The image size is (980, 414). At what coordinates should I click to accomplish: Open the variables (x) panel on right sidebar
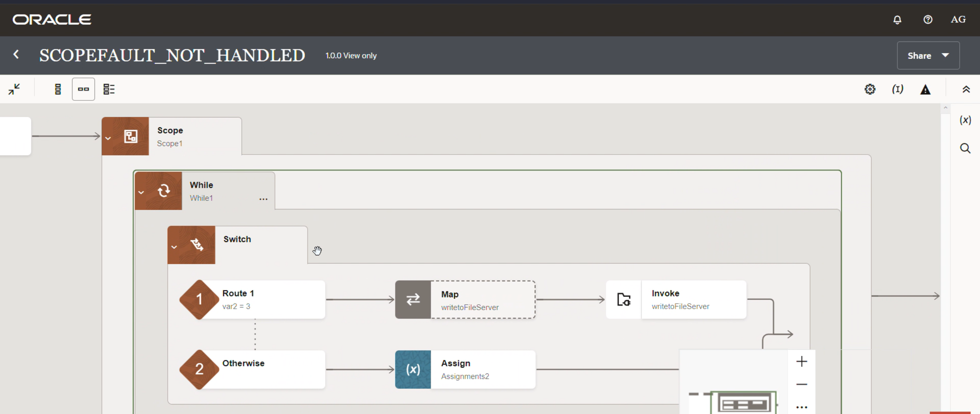point(965,120)
